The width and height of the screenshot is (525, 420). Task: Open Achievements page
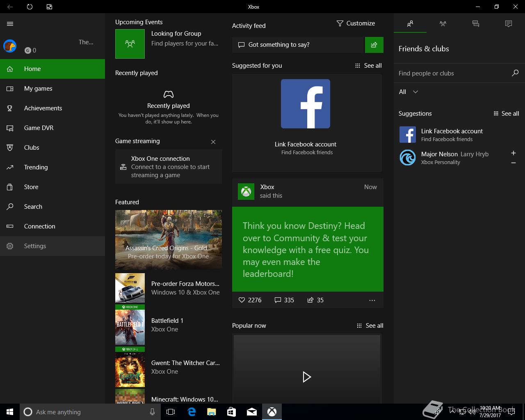(x=52, y=108)
